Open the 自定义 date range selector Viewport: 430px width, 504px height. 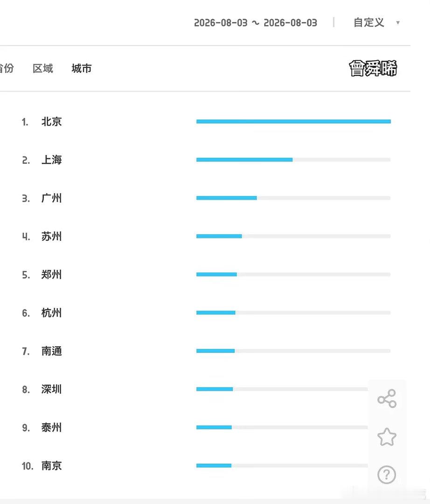(x=368, y=22)
